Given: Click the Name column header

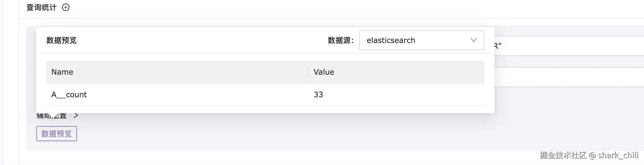Looking at the screenshot, I should coord(62,72).
